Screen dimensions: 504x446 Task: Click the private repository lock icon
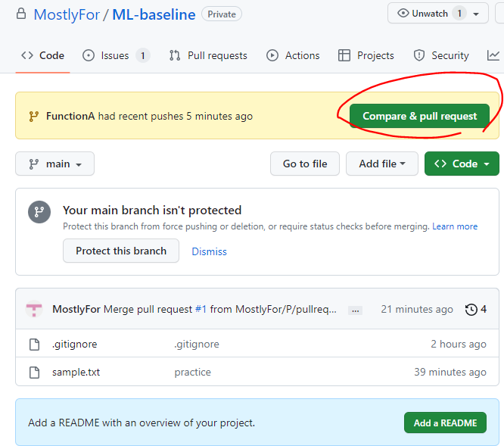tap(21, 14)
